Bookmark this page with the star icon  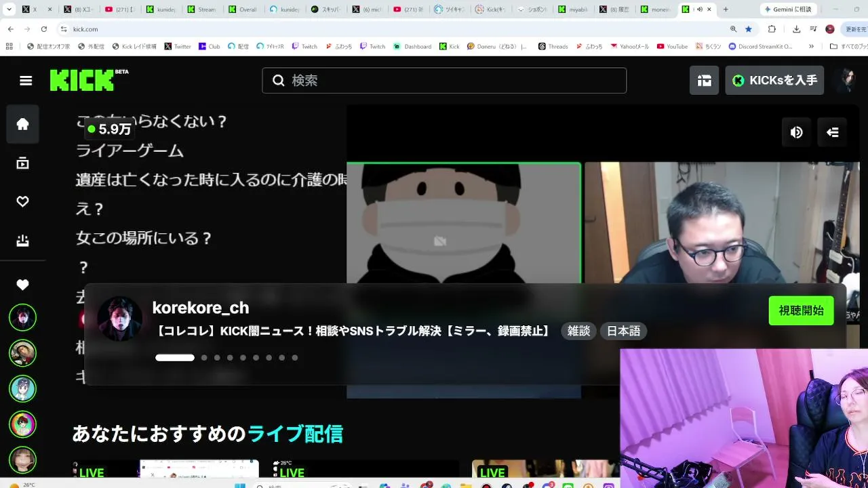tap(749, 29)
